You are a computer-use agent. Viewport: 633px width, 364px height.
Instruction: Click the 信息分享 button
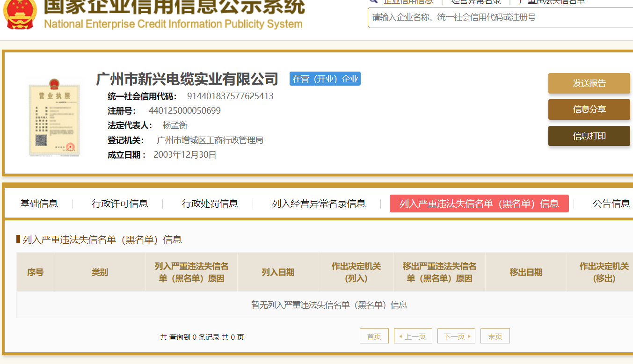[x=589, y=109]
